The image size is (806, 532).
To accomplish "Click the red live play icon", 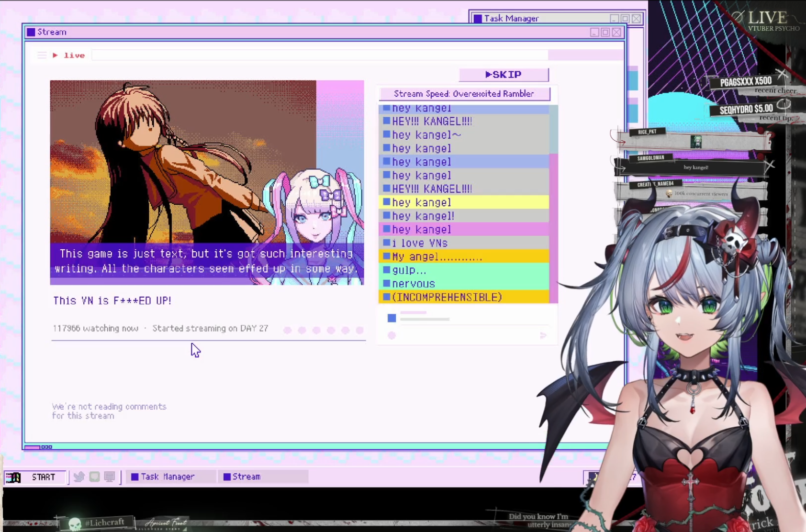I will click(x=55, y=55).
